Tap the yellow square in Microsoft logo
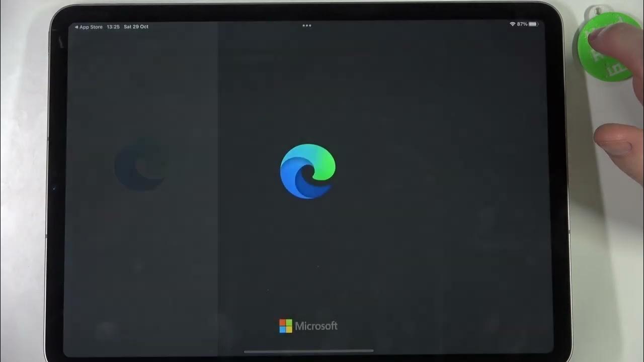644x362 pixels. click(x=289, y=329)
